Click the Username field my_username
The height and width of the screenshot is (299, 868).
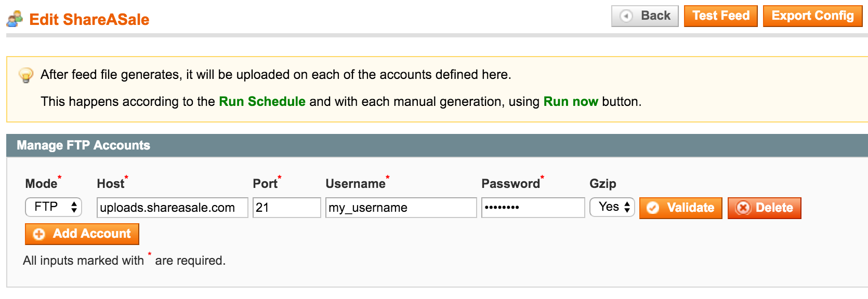401,208
